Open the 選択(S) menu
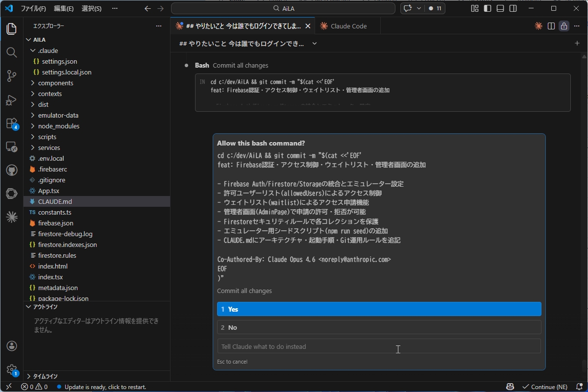This screenshot has height=392, width=588. point(91,8)
